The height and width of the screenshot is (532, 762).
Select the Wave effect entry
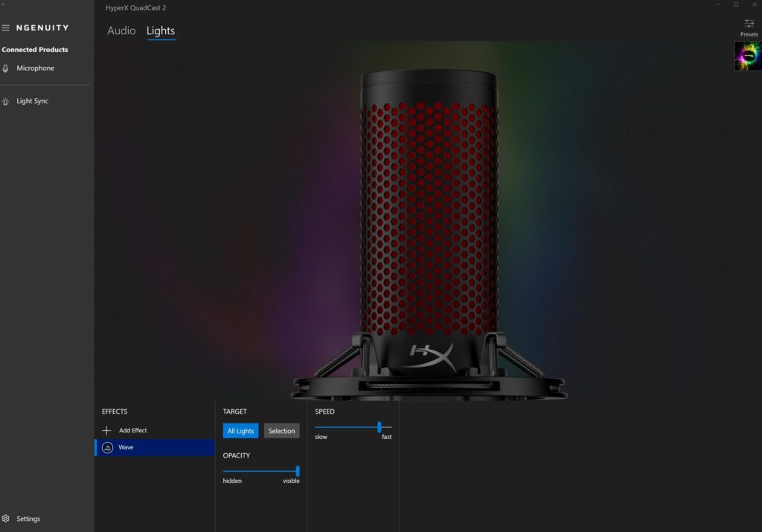(156, 448)
